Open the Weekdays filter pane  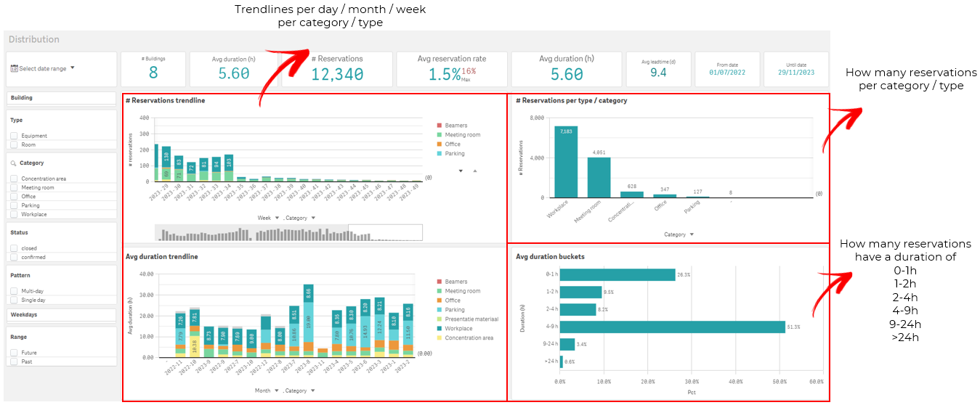(x=61, y=315)
